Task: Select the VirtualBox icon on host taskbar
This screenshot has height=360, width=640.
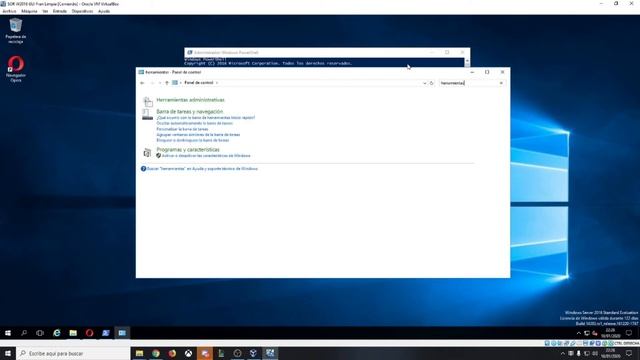Action: coord(253,353)
